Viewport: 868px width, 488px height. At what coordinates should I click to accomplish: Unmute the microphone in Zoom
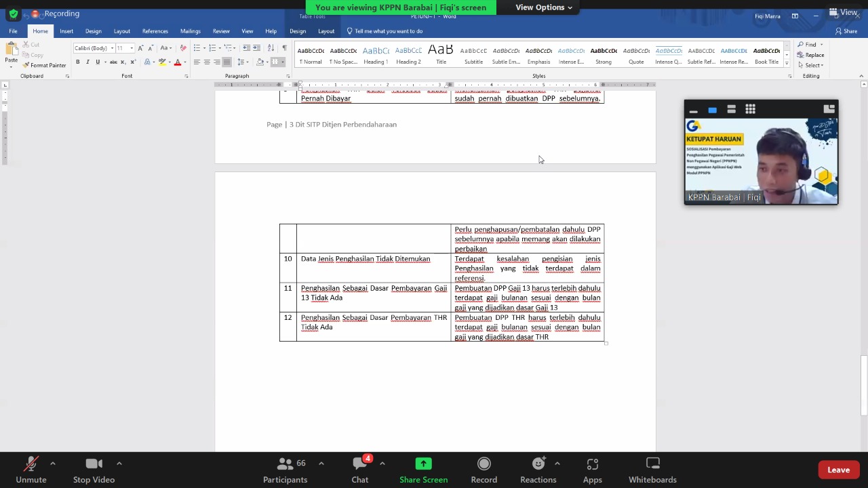tap(31, 470)
